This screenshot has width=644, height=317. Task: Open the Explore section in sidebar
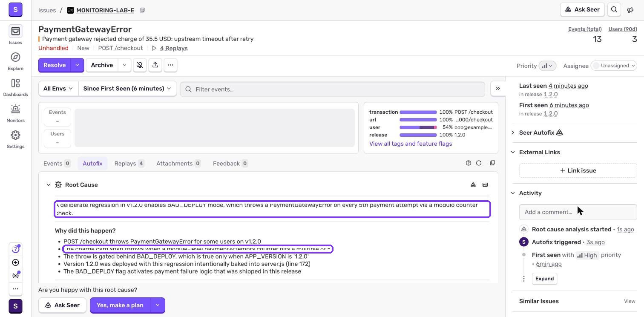(15, 61)
